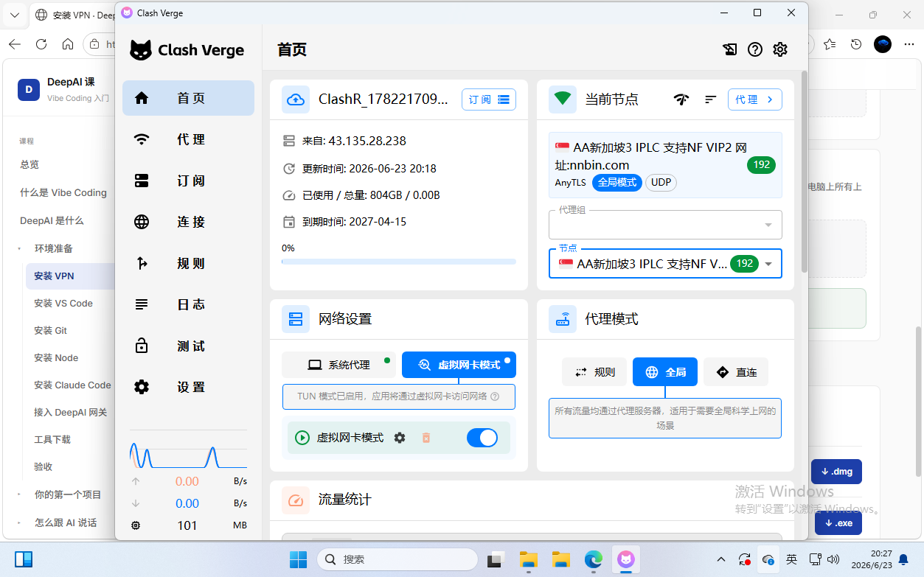Viewport: 924px width, 577px height.
Task: Open the notification bell in taskbar
Action: pyautogui.click(x=903, y=560)
